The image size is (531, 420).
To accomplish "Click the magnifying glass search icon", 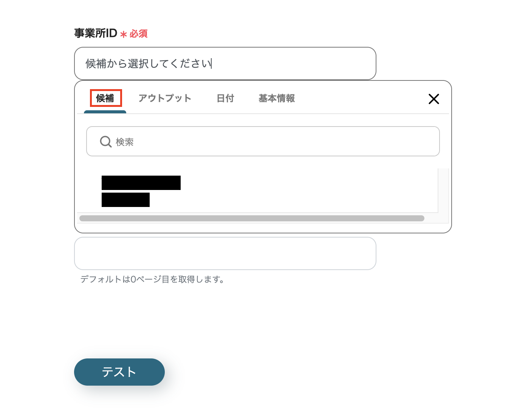I will point(105,142).
